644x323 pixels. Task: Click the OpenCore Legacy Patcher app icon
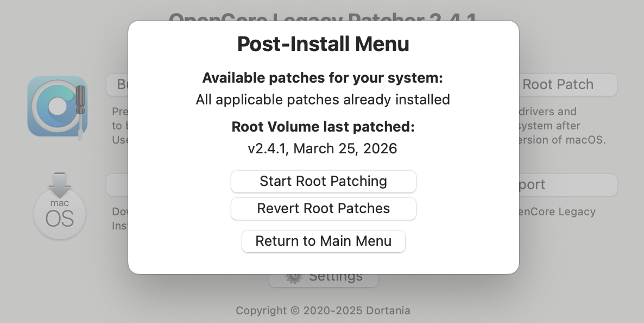coord(57,107)
